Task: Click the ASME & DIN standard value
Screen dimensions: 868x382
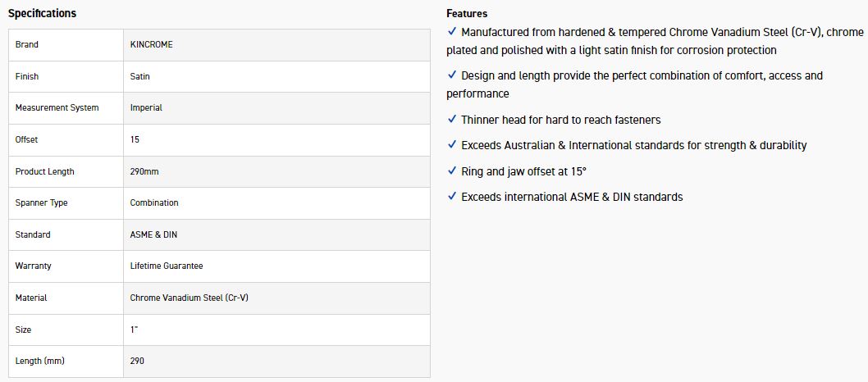Action: [153, 234]
